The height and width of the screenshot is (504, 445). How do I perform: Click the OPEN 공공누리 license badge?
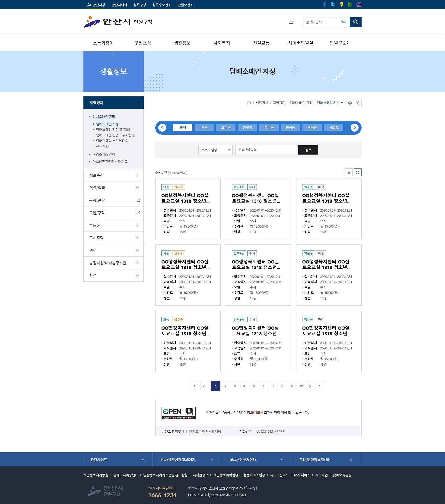(178, 413)
